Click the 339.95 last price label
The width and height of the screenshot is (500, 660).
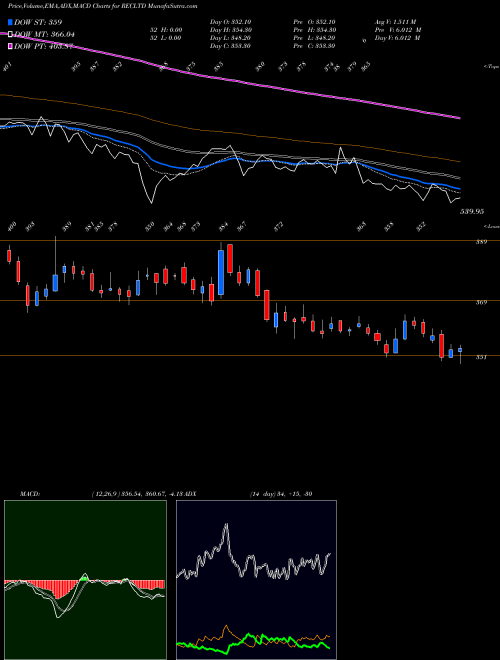[x=471, y=212]
